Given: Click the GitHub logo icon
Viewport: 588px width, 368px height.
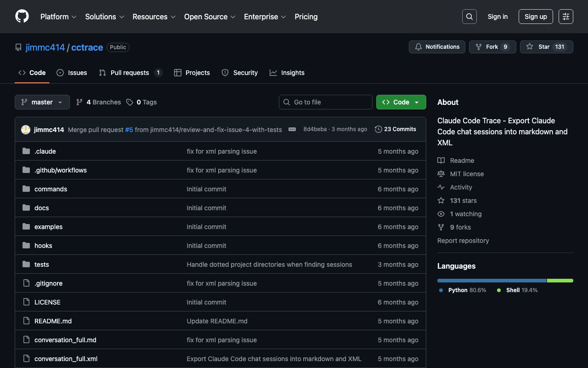Looking at the screenshot, I should pyautogui.click(x=22, y=17).
